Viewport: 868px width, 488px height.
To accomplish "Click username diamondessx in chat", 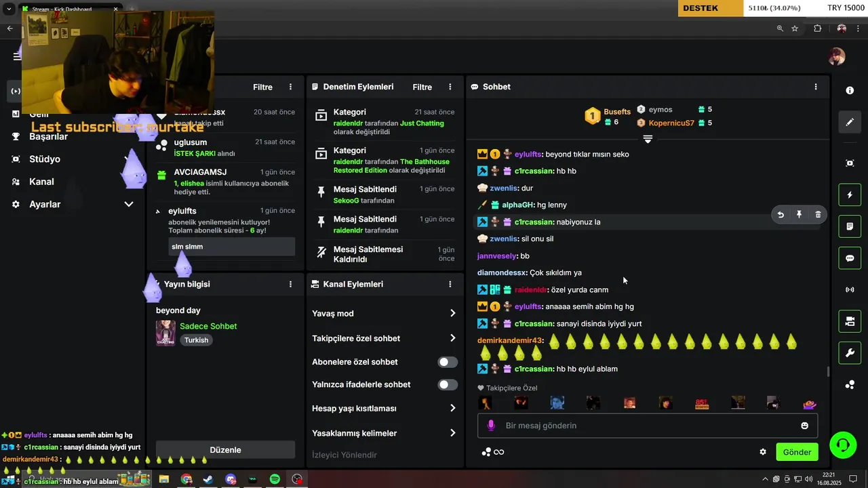I will pos(502,272).
